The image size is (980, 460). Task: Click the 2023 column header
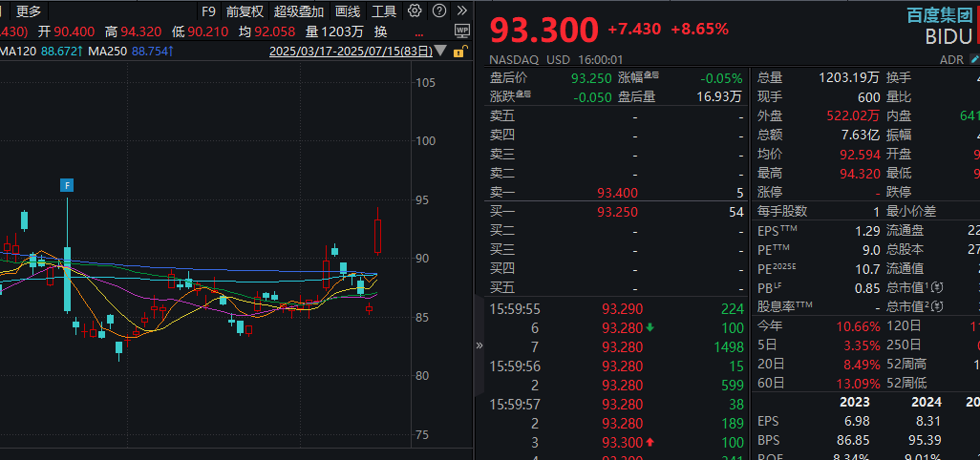pos(855,403)
